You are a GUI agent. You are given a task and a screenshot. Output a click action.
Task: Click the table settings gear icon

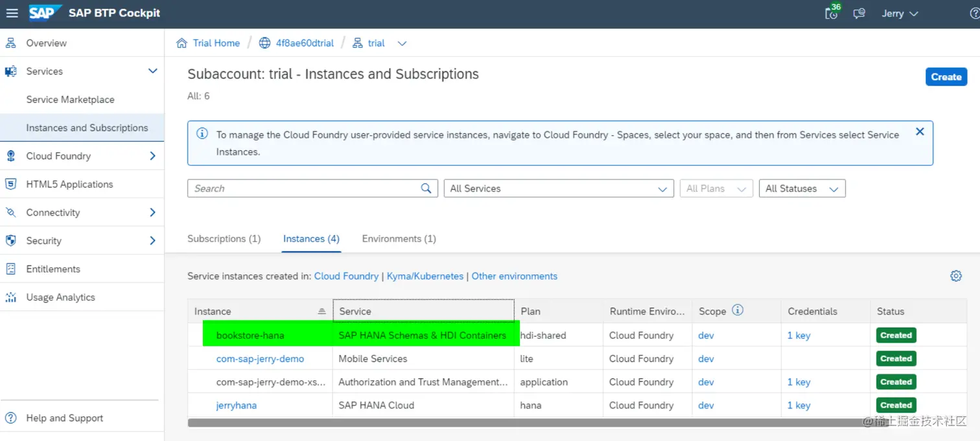point(956,276)
